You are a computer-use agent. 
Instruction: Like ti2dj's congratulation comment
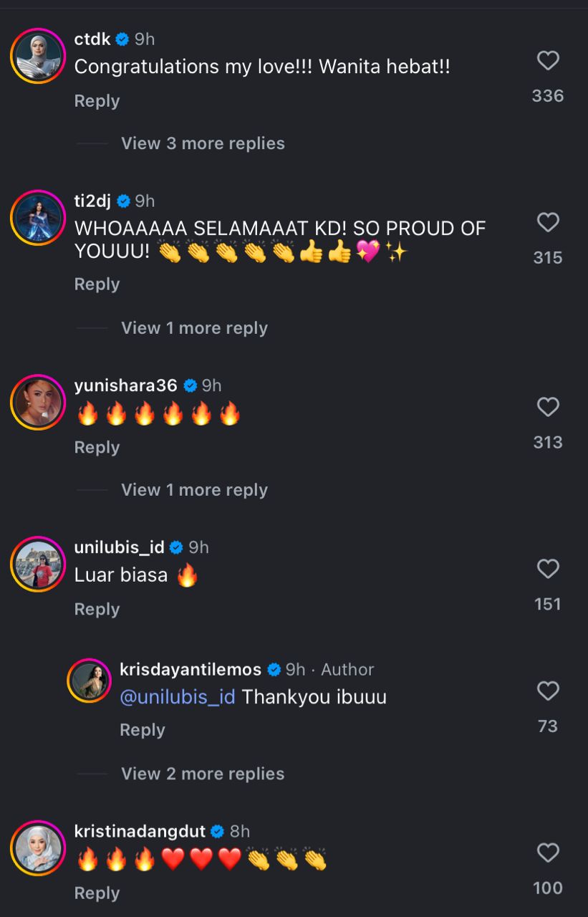pyautogui.click(x=548, y=223)
